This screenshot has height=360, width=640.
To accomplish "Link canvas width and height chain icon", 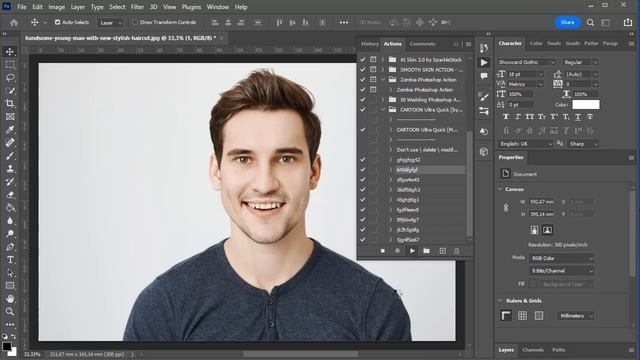I will [x=506, y=208].
